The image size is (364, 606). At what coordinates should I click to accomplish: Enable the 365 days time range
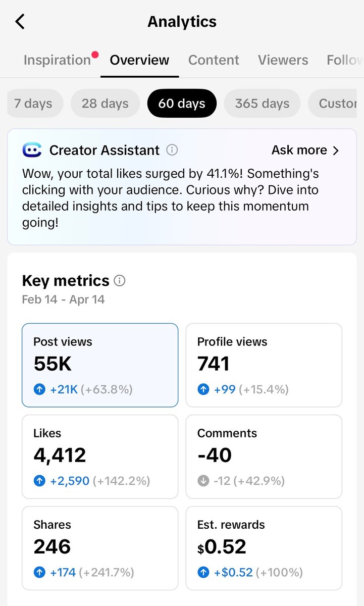coord(262,103)
